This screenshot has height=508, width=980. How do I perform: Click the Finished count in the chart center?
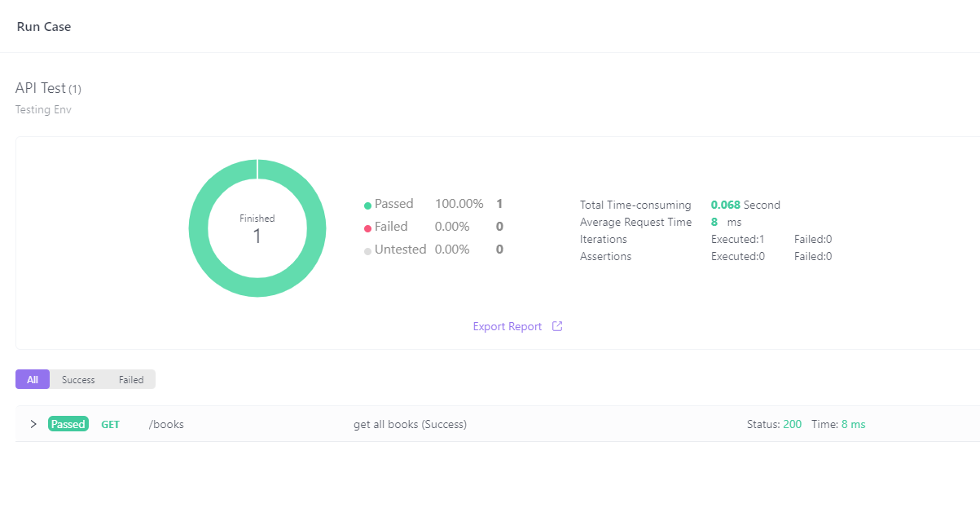257,236
